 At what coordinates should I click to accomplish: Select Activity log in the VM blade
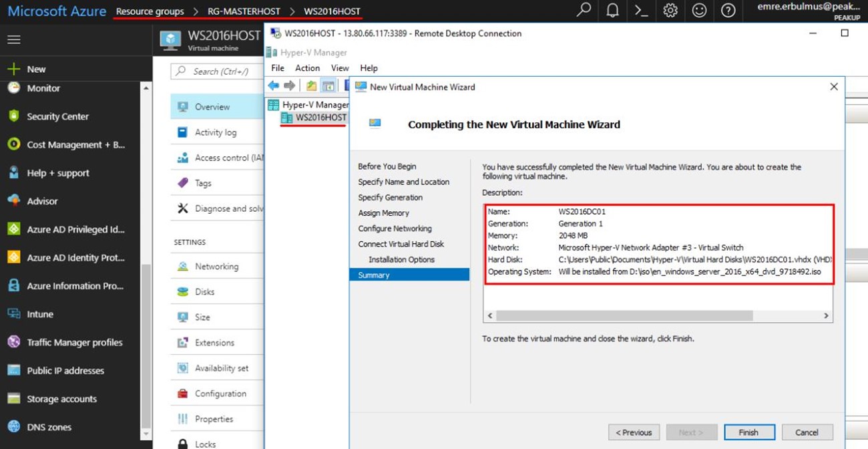(217, 132)
